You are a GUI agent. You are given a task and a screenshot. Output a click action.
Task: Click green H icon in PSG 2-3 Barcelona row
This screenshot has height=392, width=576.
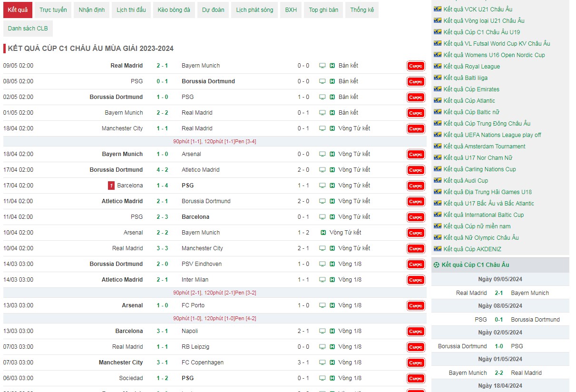(332, 217)
